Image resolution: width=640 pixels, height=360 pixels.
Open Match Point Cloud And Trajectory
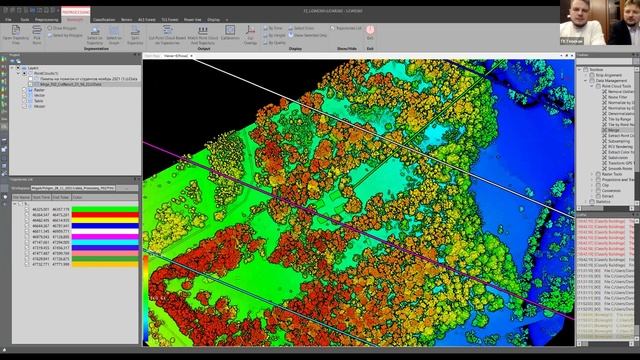click(x=203, y=36)
